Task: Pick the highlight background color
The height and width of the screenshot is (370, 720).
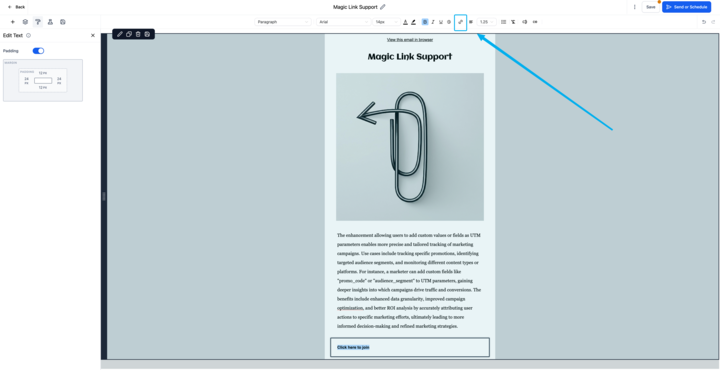Action: (413, 22)
